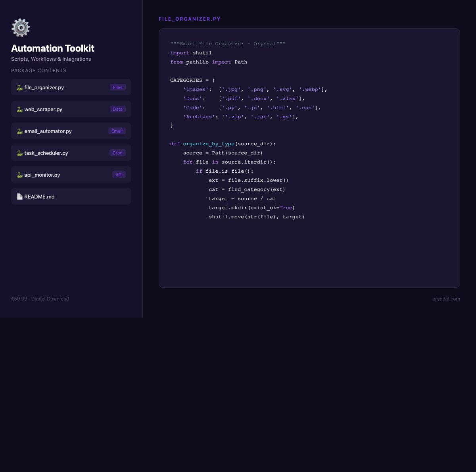Open file_organizer.py in package contents
Viewport: 476px width, 472px height.
coord(44,87)
